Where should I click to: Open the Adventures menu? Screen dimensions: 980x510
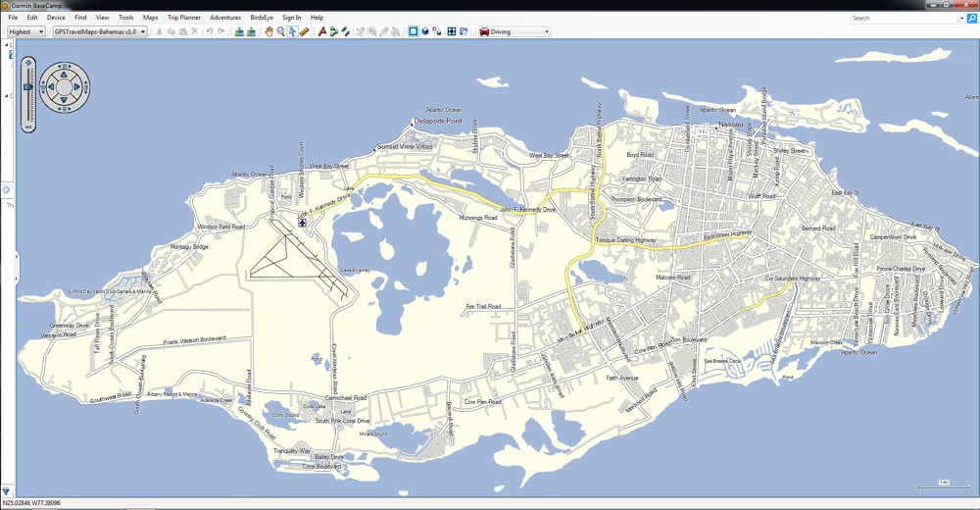(225, 18)
